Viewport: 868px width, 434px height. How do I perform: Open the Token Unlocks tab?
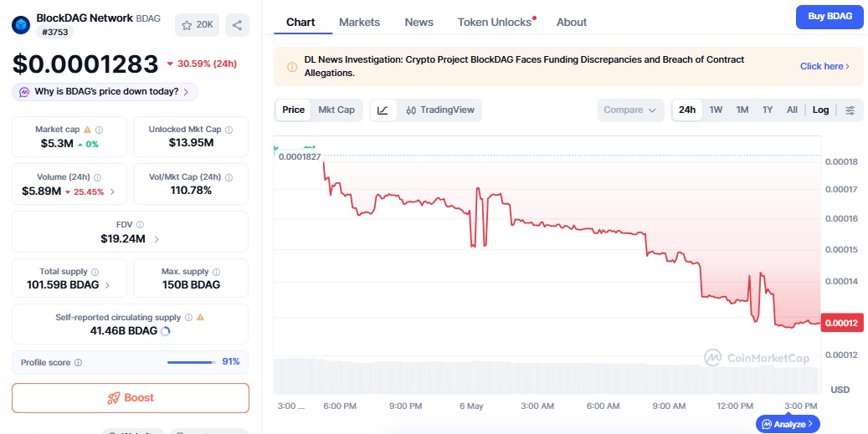click(x=495, y=23)
